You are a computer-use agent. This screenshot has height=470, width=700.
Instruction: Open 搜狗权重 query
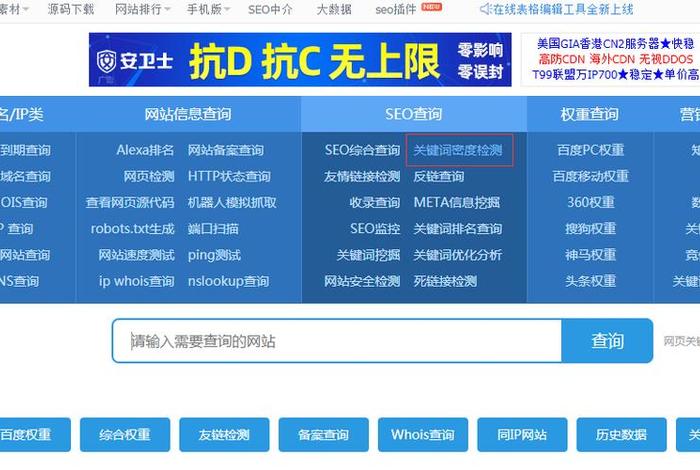[x=590, y=229]
